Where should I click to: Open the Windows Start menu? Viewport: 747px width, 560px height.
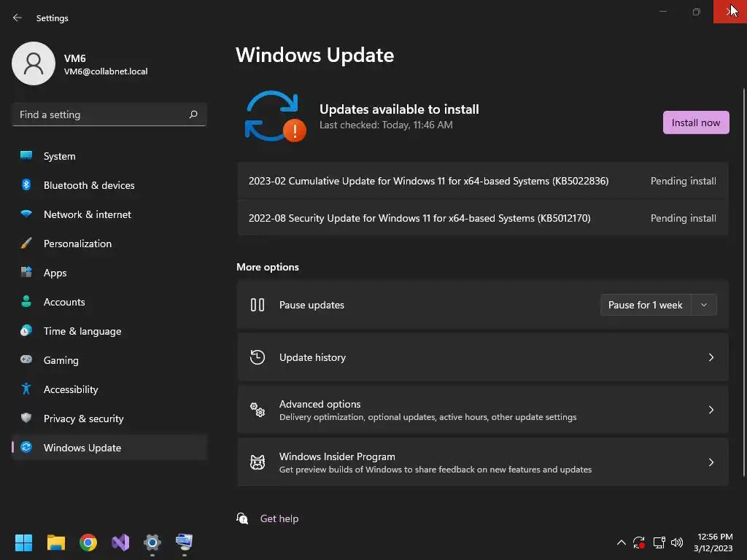pyautogui.click(x=23, y=542)
